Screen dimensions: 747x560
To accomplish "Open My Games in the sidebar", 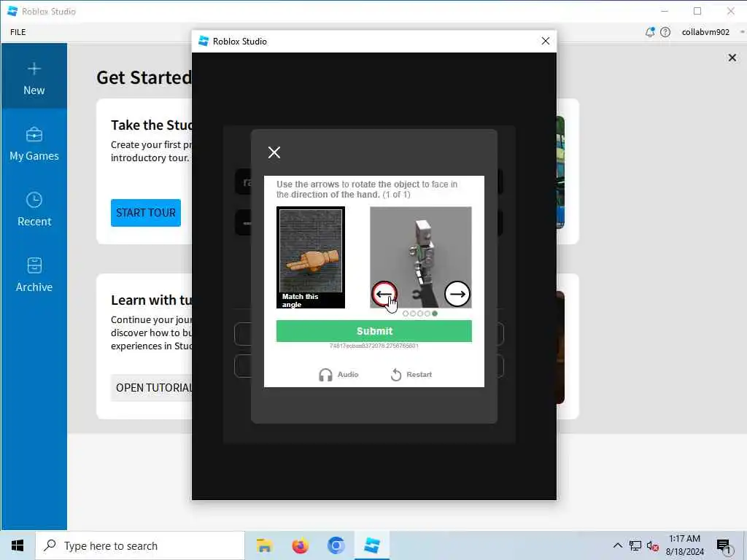I will click(x=34, y=144).
